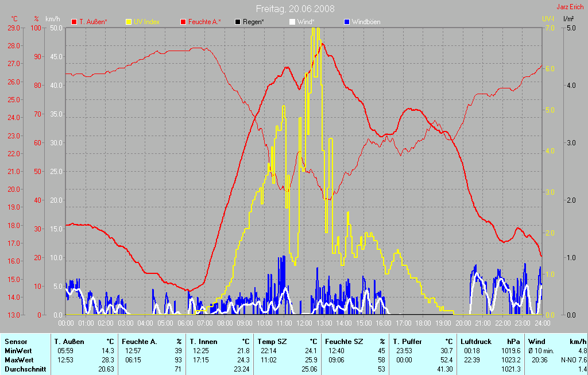Click the 24:00 mark on the time axis
The height and width of the screenshot is (375, 588).
[x=542, y=323]
